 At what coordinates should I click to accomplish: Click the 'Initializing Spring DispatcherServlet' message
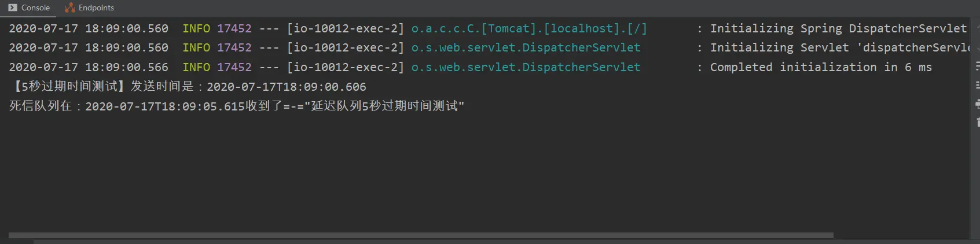coord(838,28)
